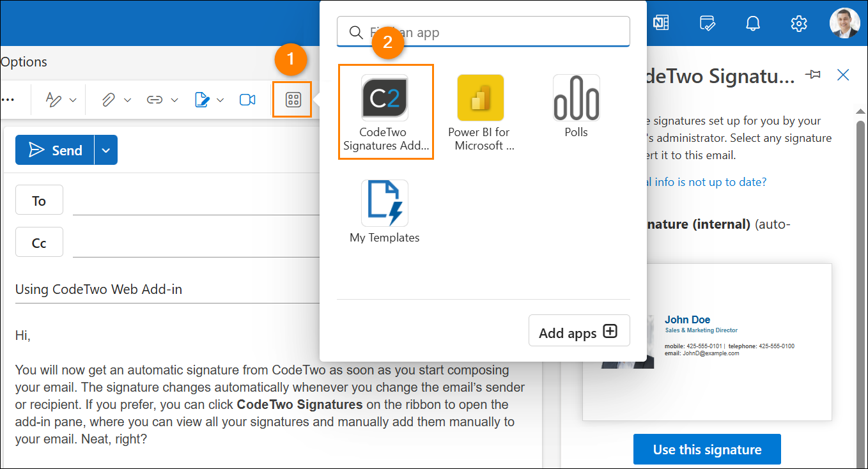Click Use this signature button
This screenshot has height=469, width=868.
[707, 449]
